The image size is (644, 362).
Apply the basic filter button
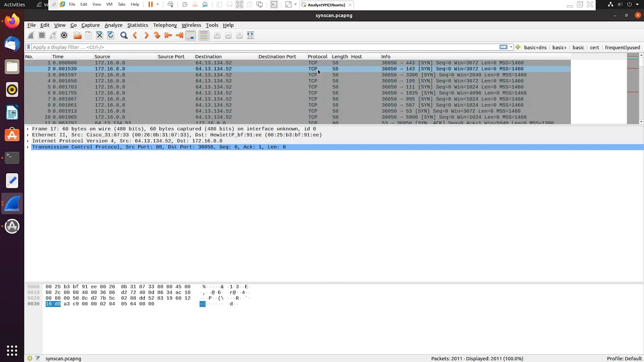578,47
